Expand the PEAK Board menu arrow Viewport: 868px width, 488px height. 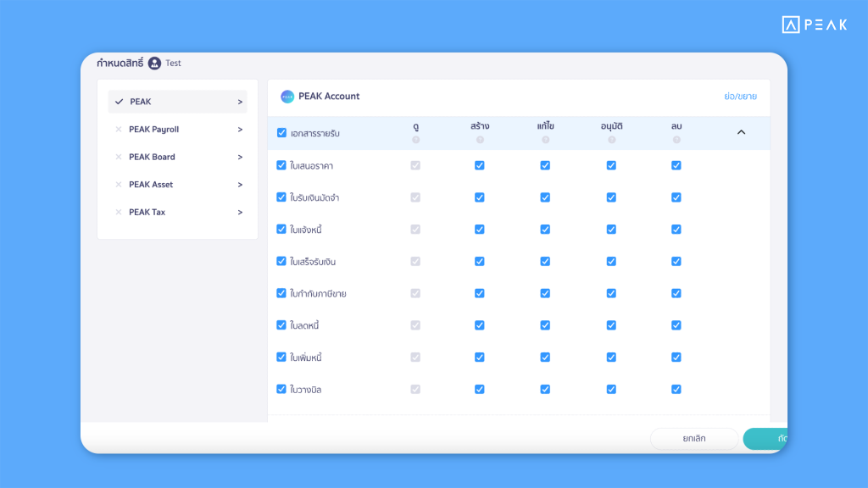coord(240,157)
